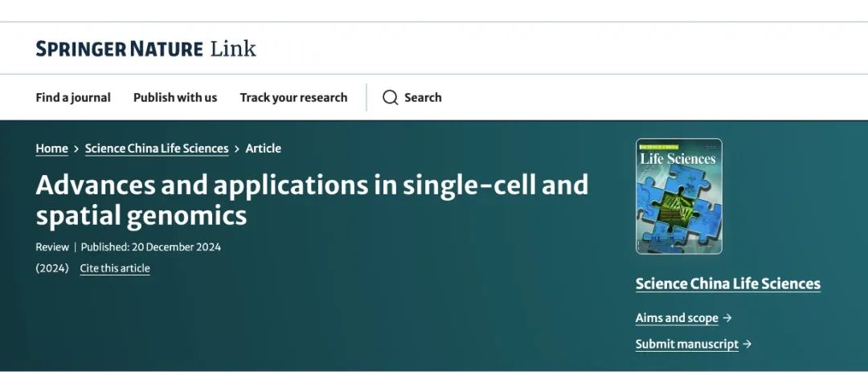Click the arrow beside Submit manuscript
The width and height of the screenshot is (868, 375).
[747, 344]
